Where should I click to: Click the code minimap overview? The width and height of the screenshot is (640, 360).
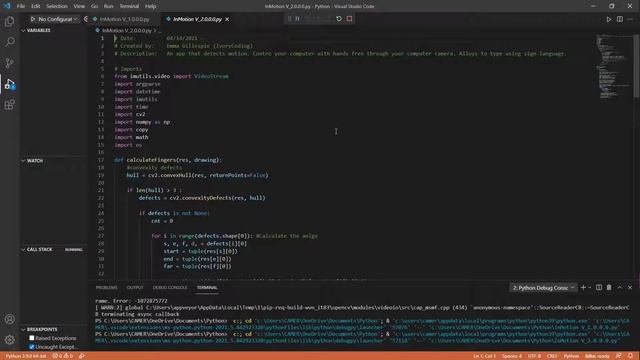click(613, 67)
